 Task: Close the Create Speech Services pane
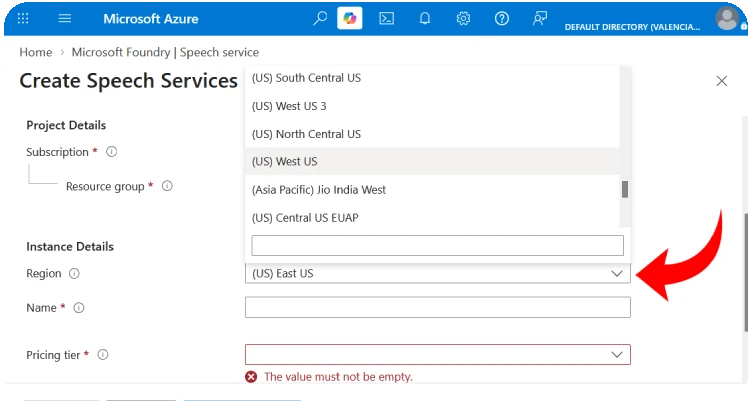point(722,81)
